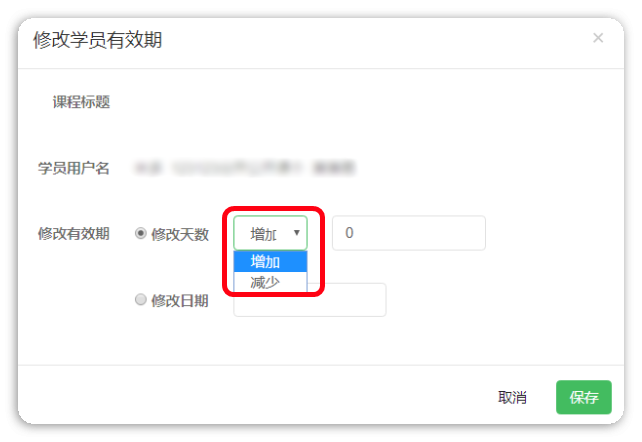Select the 修改日期 radio button
642x442 pixels.
point(141,300)
